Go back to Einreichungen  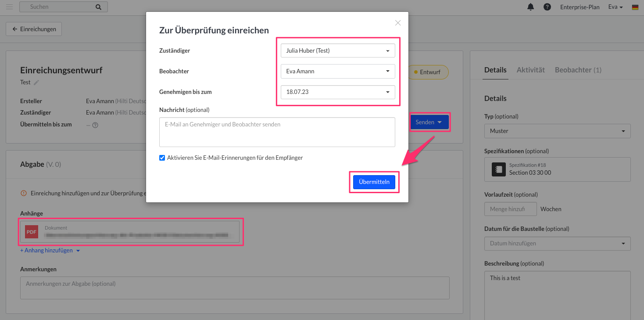[x=34, y=29]
